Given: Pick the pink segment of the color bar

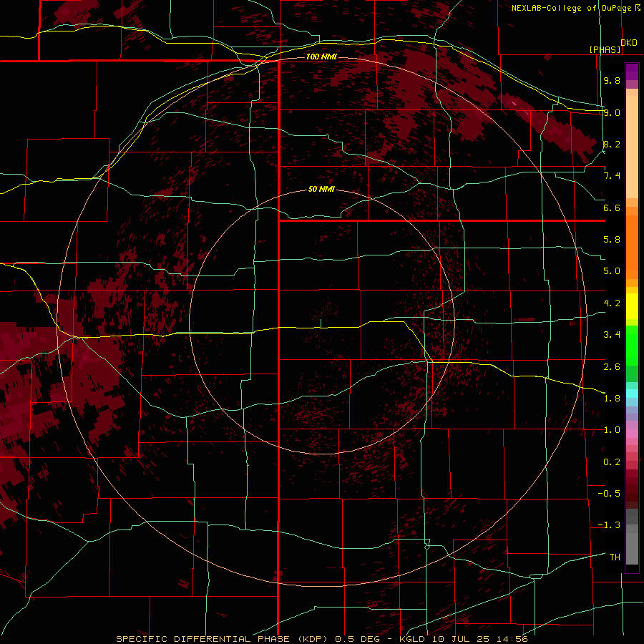Looking at the screenshot, I should [632, 434].
